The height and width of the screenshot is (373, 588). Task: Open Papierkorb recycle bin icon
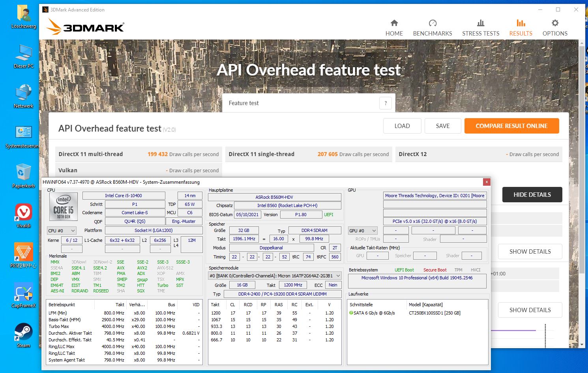23,173
